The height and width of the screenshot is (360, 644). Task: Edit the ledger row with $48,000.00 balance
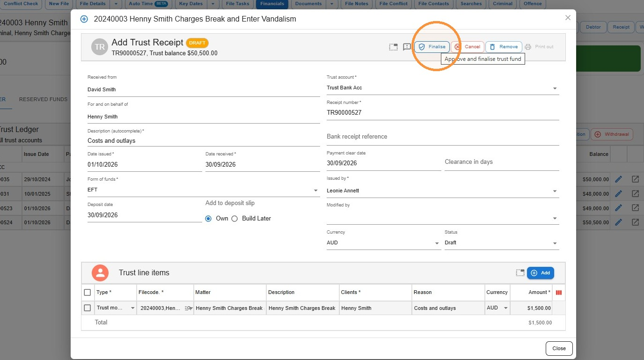pos(618,193)
